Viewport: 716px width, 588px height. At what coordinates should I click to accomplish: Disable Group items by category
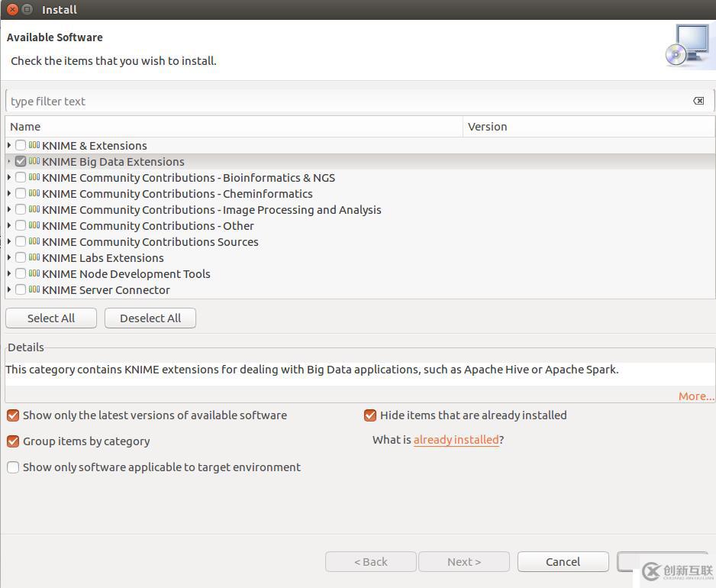coord(13,441)
